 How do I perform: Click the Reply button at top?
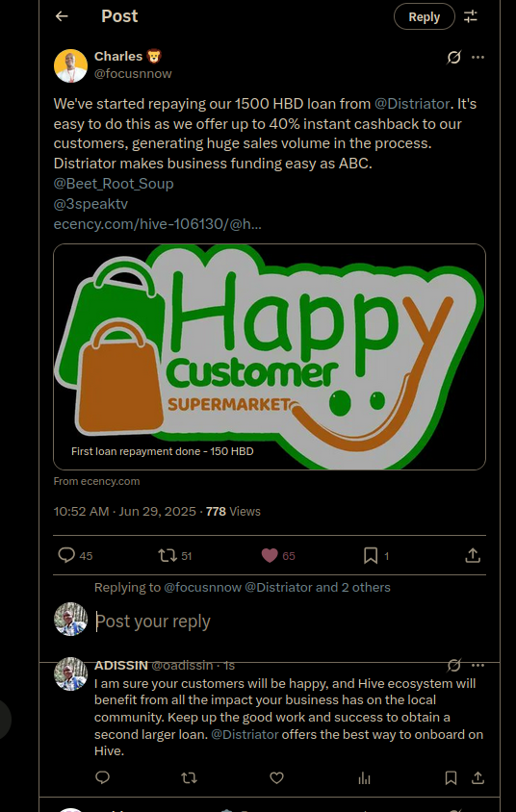pos(424,16)
